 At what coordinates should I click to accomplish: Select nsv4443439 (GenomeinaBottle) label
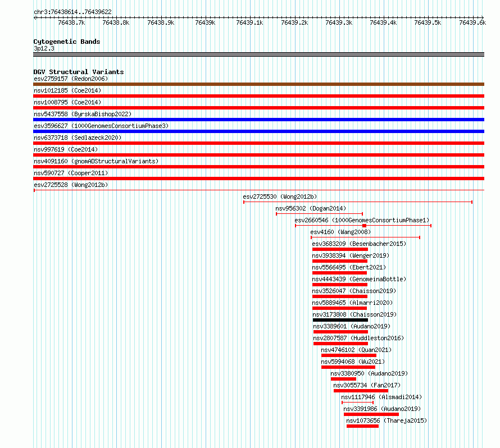coord(359,279)
